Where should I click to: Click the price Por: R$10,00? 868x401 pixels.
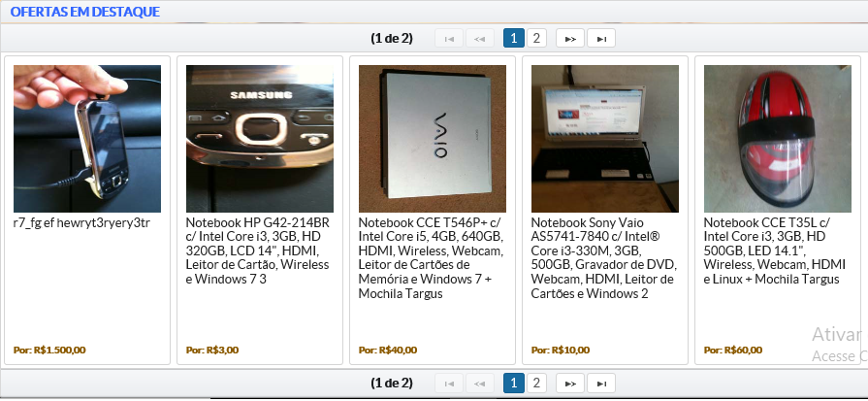[x=561, y=351]
